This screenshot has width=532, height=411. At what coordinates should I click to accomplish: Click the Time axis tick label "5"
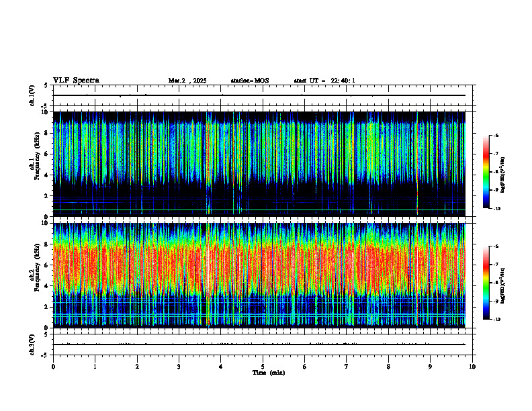[x=263, y=367]
